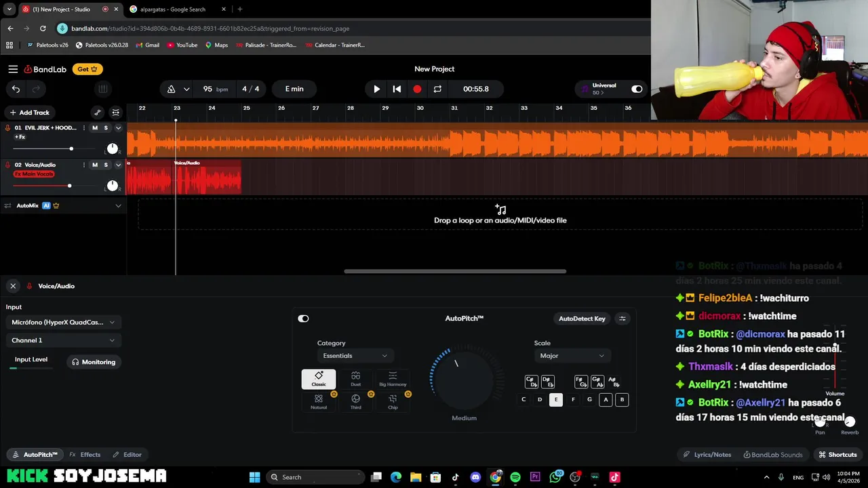Toggle the A note in scale keys

coord(606,399)
